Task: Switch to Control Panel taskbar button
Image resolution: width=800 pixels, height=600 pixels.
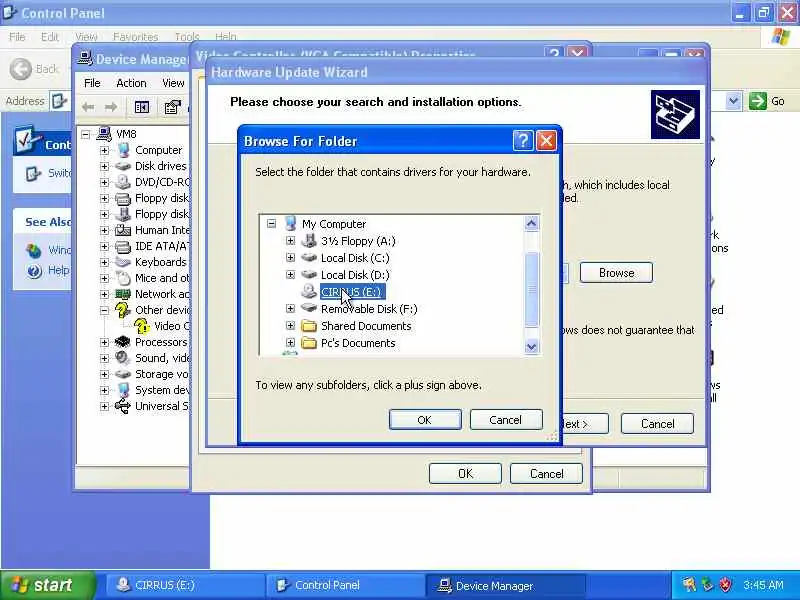Action: [345, 585]
